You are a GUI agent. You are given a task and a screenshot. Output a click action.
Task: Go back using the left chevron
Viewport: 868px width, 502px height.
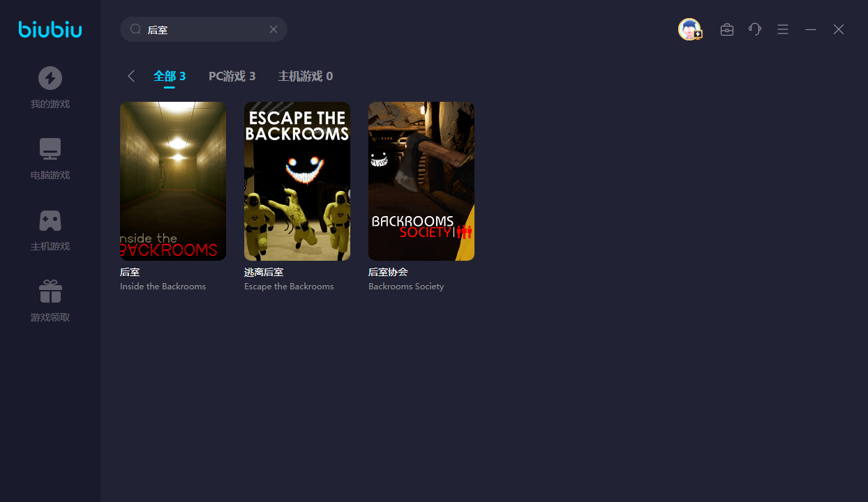131,76
